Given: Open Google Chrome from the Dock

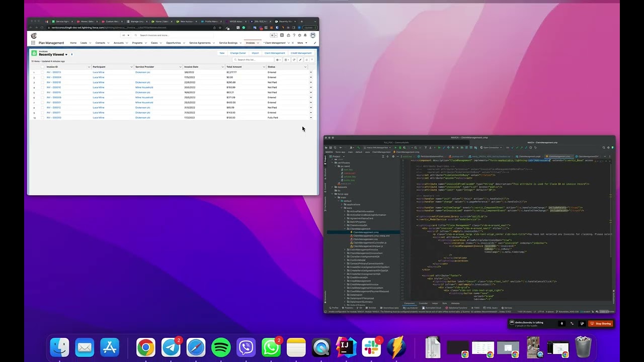Looking at the screenshot, I should 146,347.
